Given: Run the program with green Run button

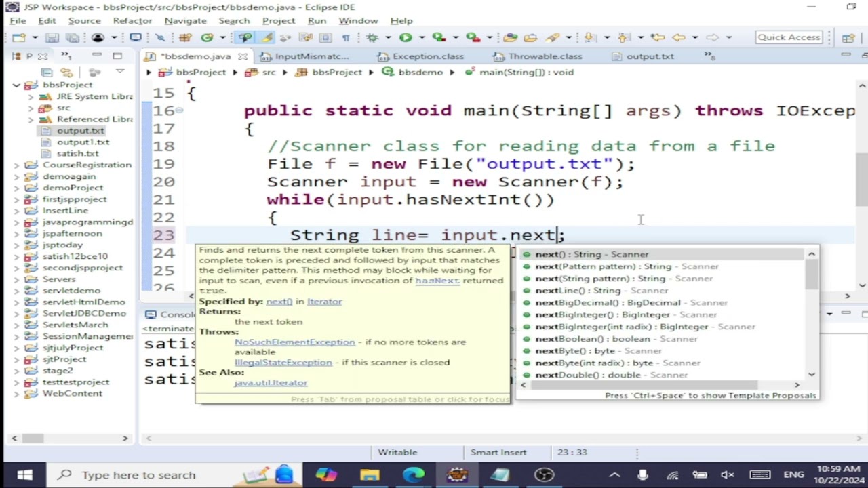Looking at the screenshot, I should click(406, 38).
